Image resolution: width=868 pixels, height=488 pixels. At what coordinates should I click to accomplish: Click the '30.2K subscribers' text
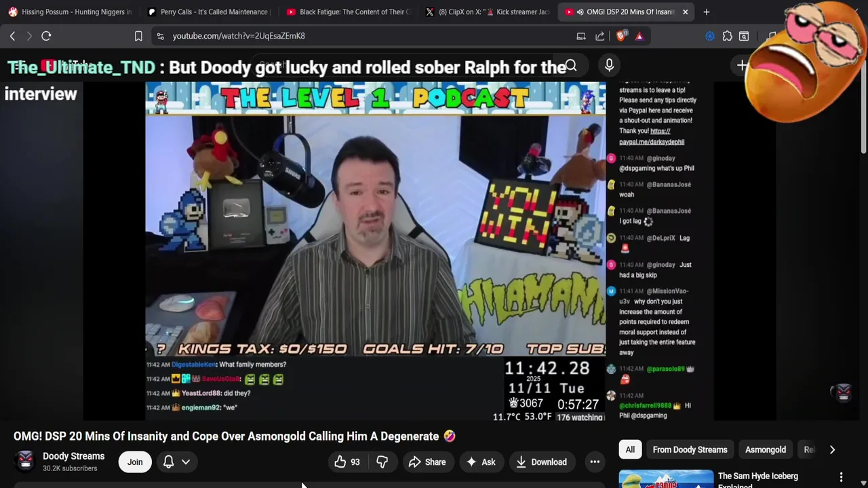[x=70, y=468]
